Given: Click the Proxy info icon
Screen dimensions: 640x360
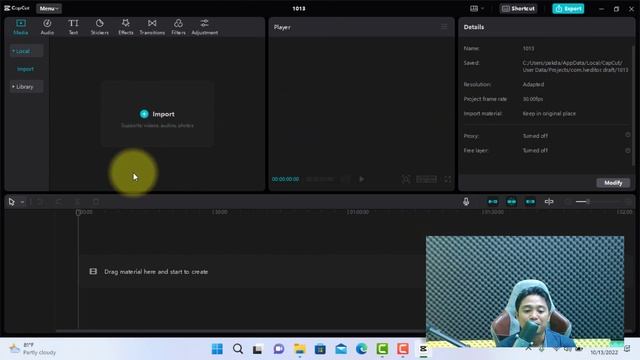Looking at the screenshot, I should click(628, 135).
